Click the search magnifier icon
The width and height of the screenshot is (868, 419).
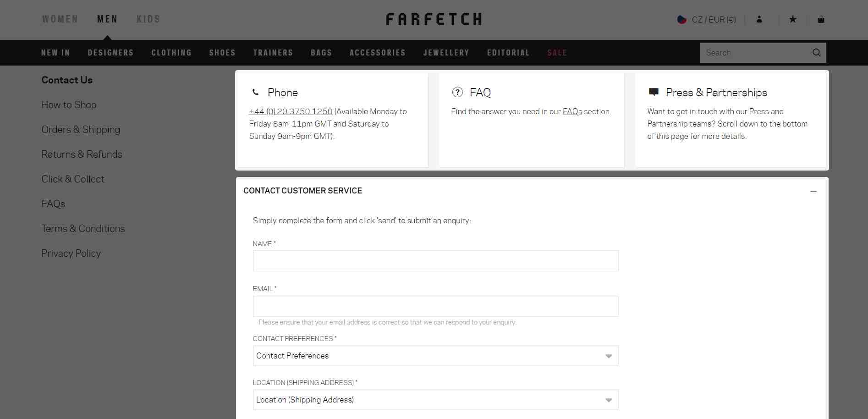point(816,53)
